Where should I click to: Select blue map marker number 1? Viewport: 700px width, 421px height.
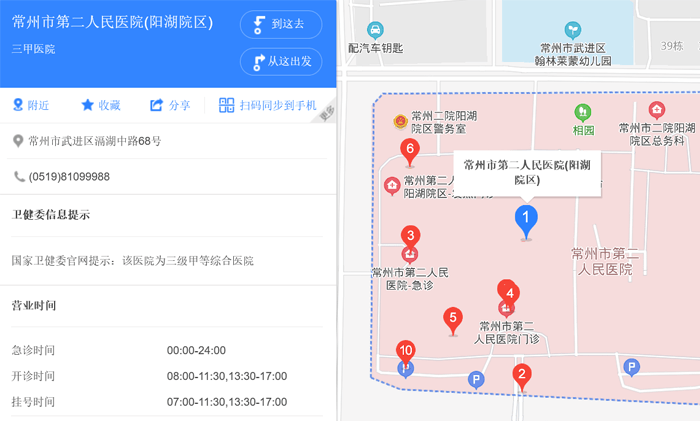pyautogui.click(x=526, y=221)
